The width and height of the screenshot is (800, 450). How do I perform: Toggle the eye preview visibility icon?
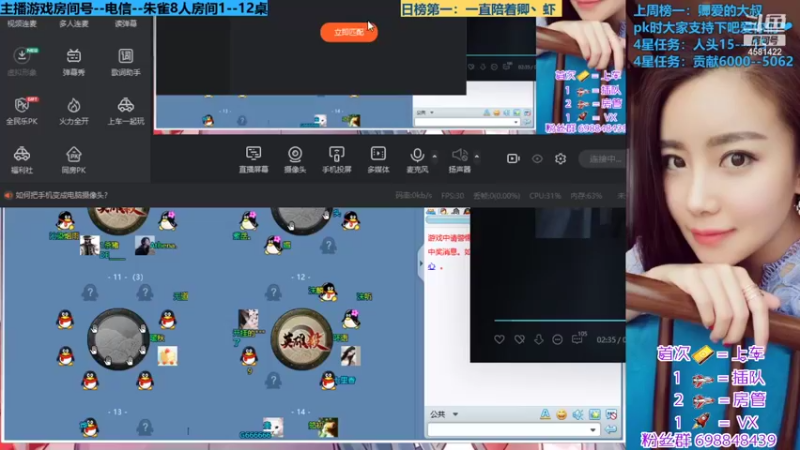tap(537, 159)
